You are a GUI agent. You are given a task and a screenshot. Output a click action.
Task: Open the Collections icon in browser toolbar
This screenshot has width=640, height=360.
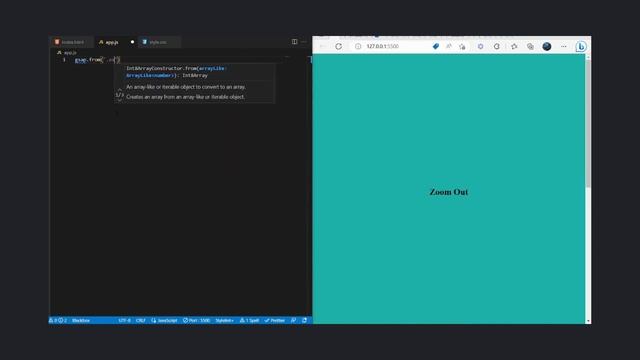tap(530, 47)
